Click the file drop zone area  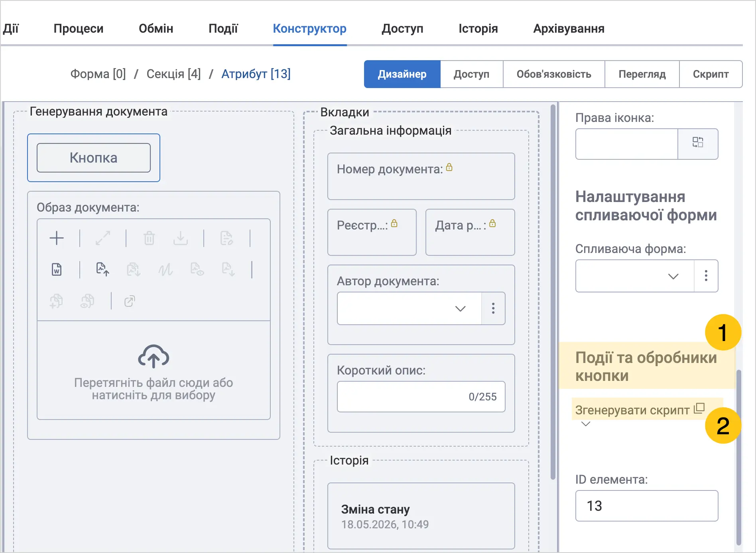[154, 371]
